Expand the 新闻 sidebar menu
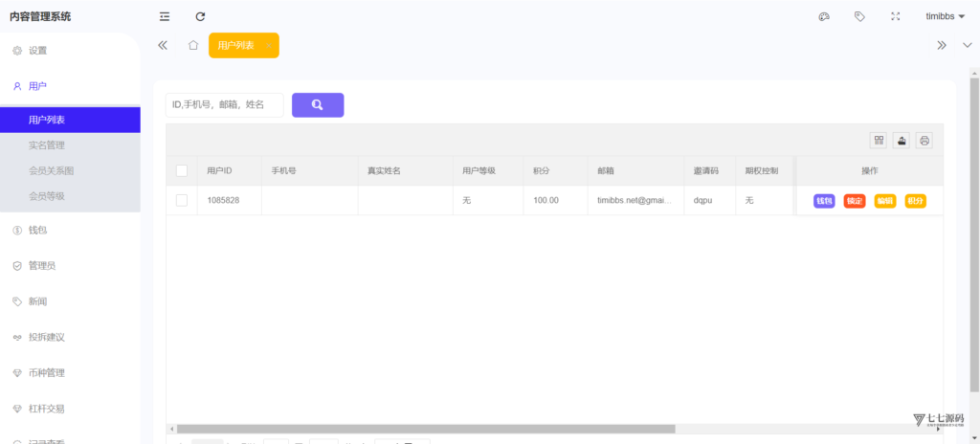 point(70,301)
